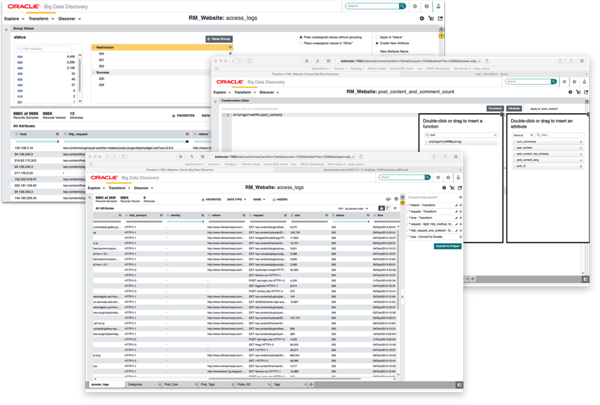Click the 'Value Group' button in the back window

(x=219, y=39)
